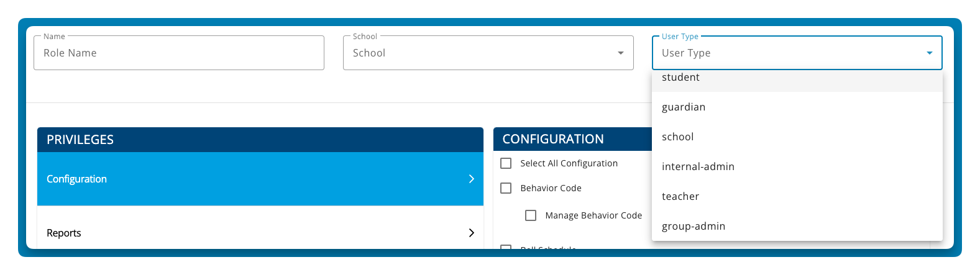This screenshot has width=980, height=275.
Task: Check Select All Configuration checkbox
Action: pos(506,163)
